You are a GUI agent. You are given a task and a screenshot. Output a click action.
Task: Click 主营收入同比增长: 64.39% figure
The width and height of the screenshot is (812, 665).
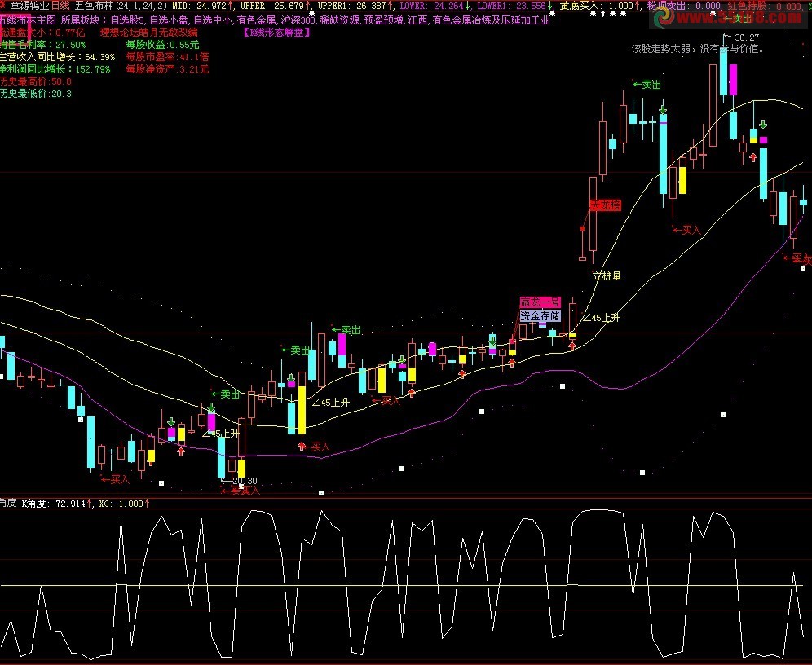click(x=57, y=57)
